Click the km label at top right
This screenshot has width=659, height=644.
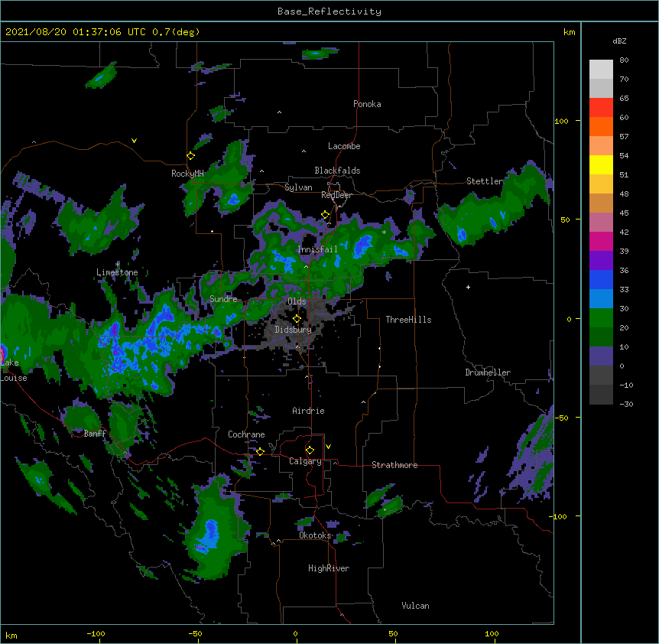click(569, 32)
